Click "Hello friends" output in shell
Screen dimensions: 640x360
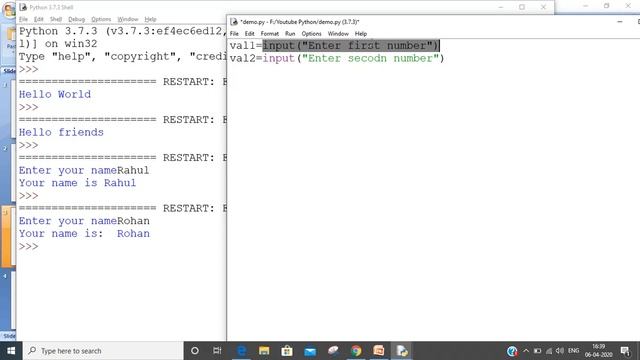[x=61, y=132]
